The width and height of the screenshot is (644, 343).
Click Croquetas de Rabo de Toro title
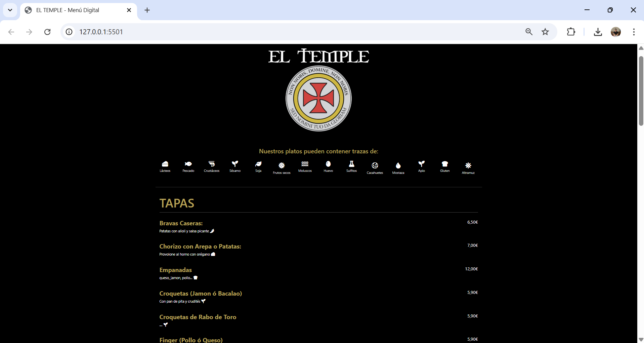[x=198, y=317]
